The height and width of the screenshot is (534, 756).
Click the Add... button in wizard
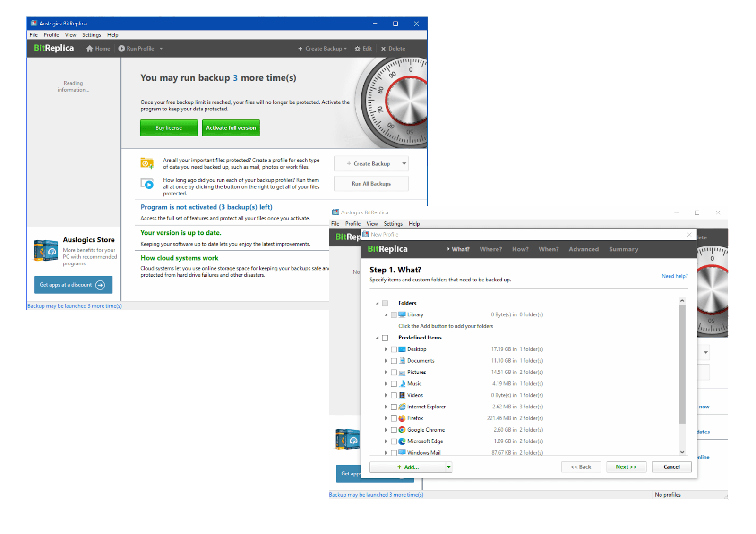coord(408,467)
